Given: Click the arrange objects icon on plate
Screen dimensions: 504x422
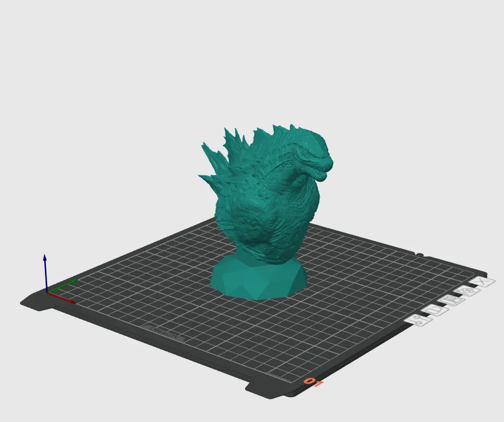Looking at the screenshot, I should click(451, 300).
